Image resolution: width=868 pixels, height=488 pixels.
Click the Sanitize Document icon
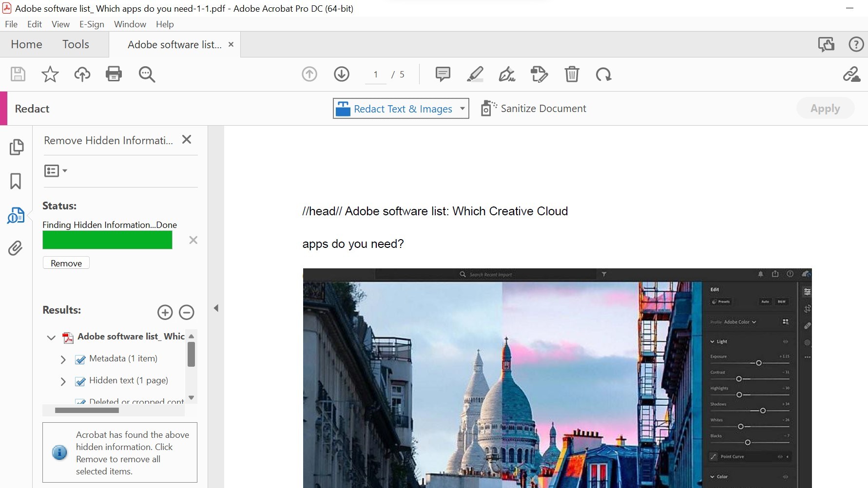pyautogui.click(x=488, y=108)
